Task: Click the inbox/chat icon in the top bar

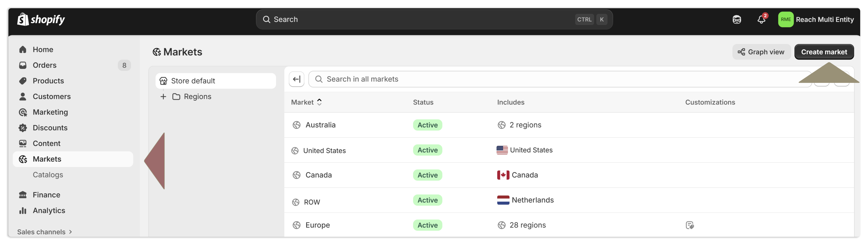Action: (x=737, y=19)
